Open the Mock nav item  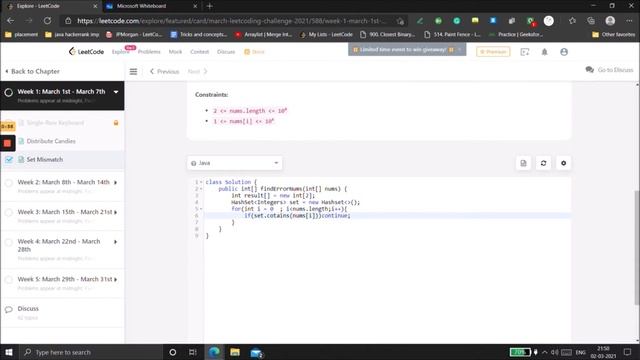pos(175,52)
